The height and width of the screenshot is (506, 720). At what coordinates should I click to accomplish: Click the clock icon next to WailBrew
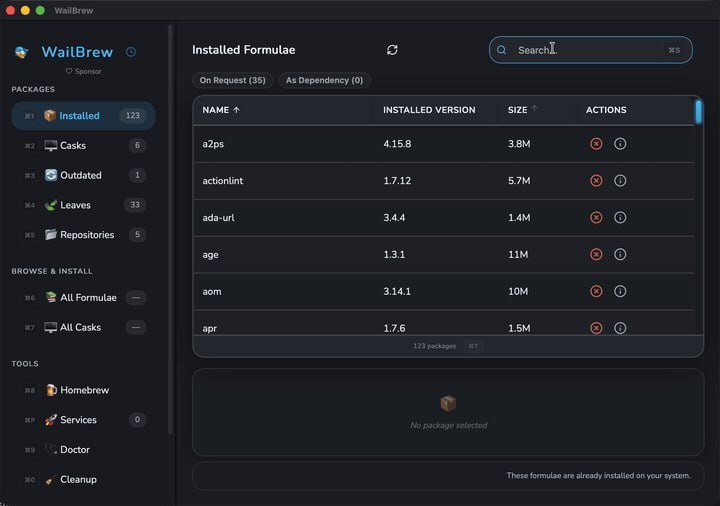tap(131, 52)
